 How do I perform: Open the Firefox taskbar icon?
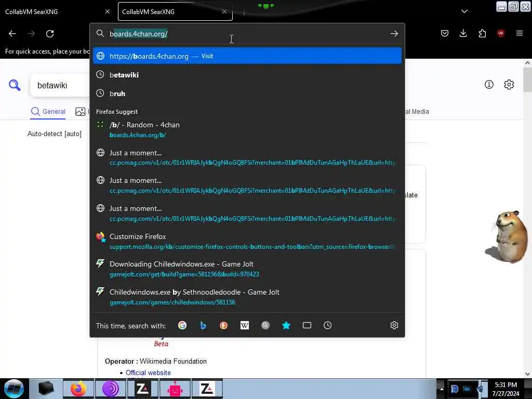78,389
